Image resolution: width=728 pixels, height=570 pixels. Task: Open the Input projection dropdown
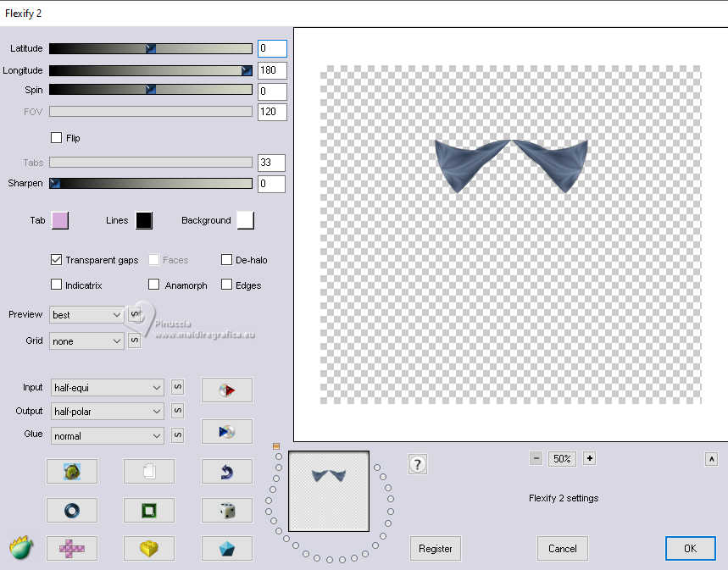click(107, 387)
